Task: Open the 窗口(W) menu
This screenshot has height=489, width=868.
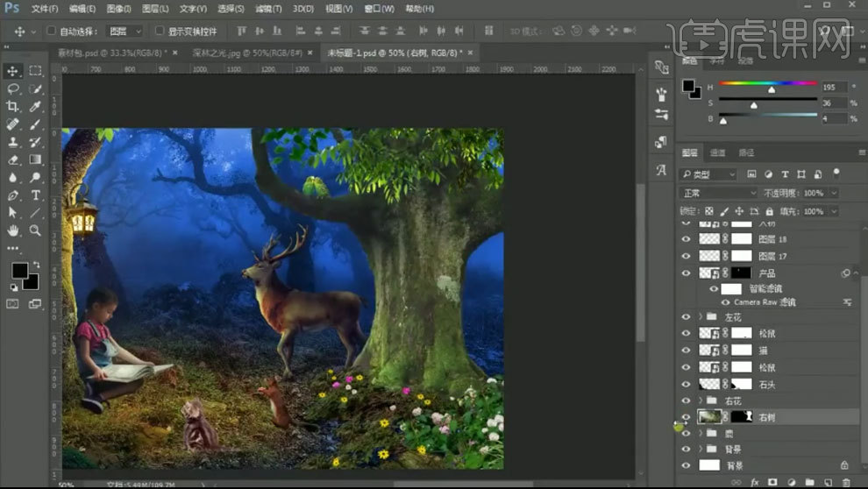Action: click(379, 9)
